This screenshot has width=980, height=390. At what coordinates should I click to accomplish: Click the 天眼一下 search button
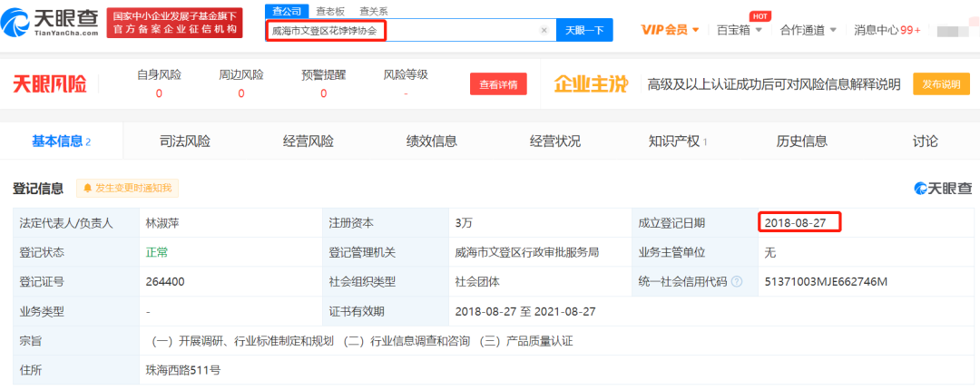coord(584,30)
